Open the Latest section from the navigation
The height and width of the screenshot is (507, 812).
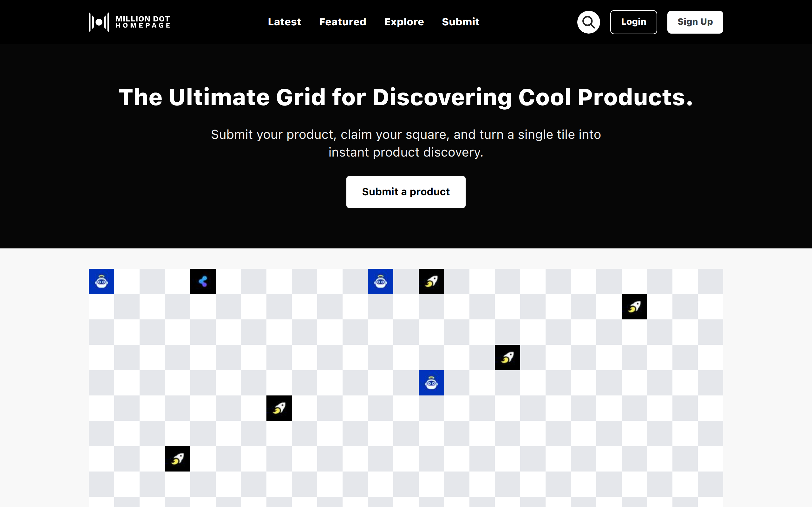284,22
